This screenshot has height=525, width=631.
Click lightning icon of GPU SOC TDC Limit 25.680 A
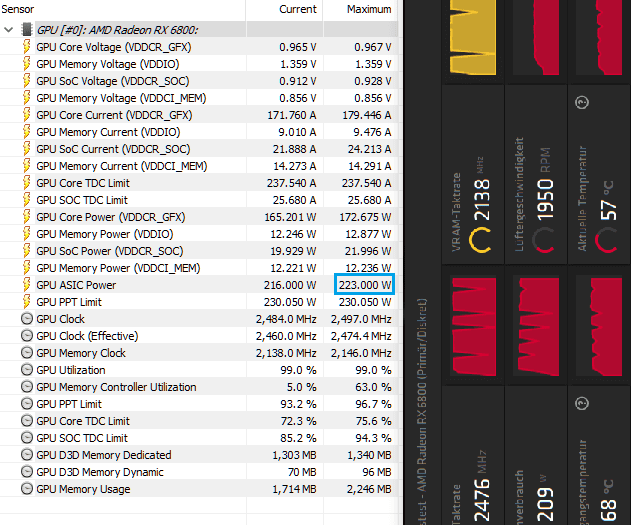(27, 200)
